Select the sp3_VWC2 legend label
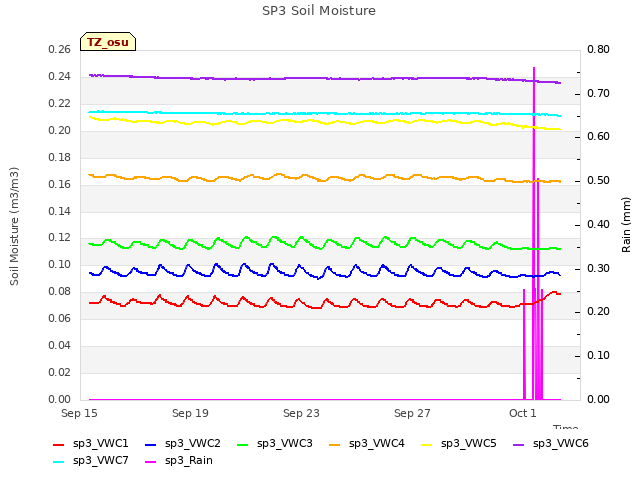 tap(193, 444)
